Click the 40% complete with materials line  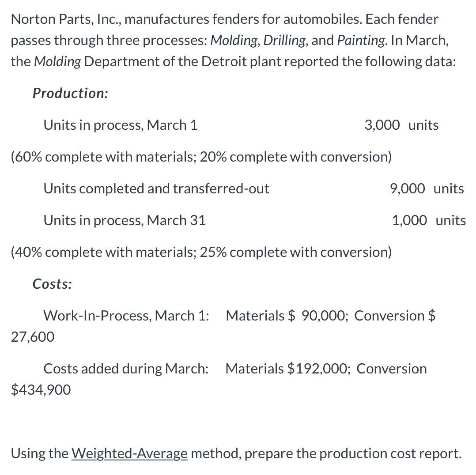tap(201, 252)
